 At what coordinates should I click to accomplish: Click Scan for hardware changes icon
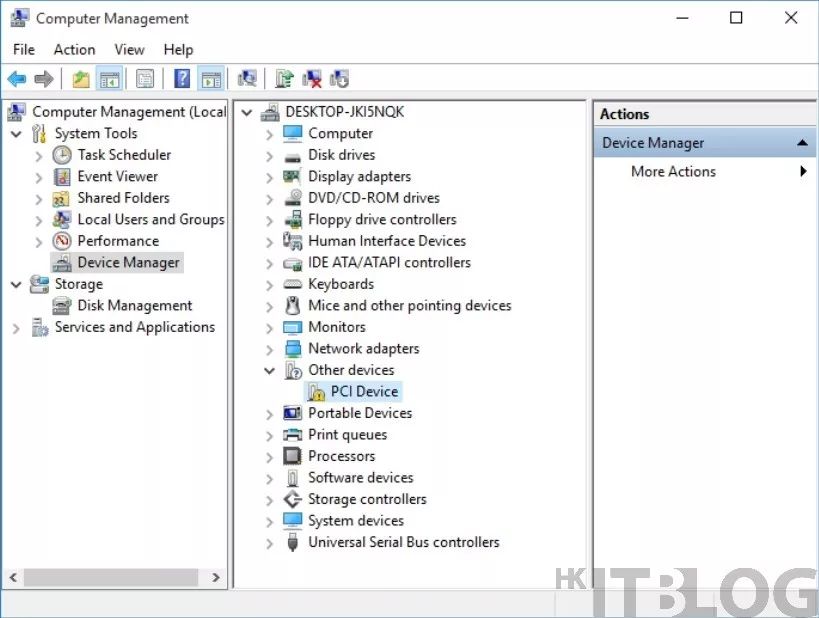click(247, 79)
